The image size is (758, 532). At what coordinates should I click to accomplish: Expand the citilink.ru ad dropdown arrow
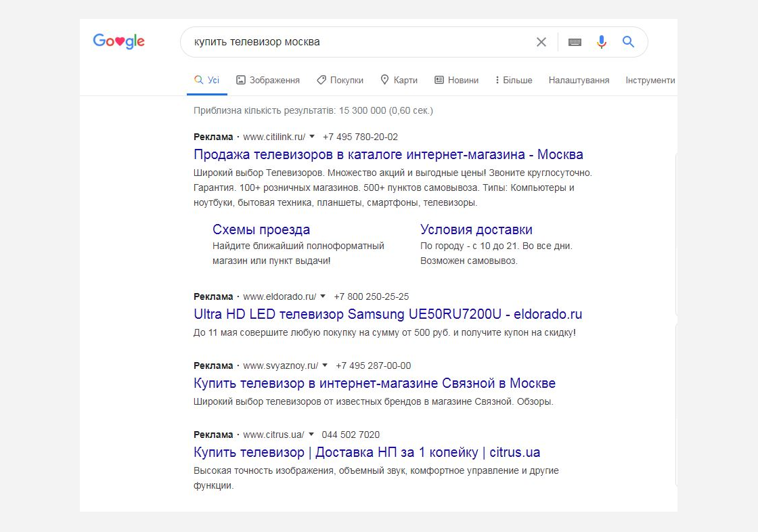(x=312, y=137)
